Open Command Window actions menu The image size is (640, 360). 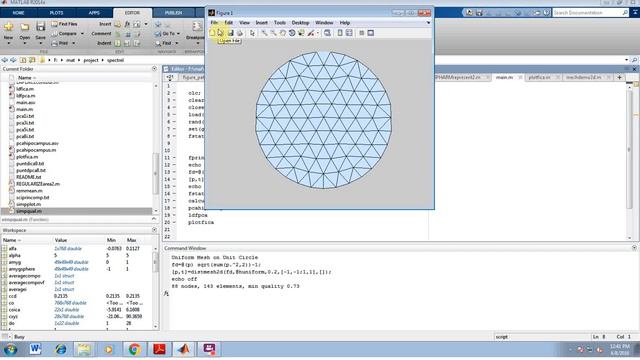[x=634, y=248]
